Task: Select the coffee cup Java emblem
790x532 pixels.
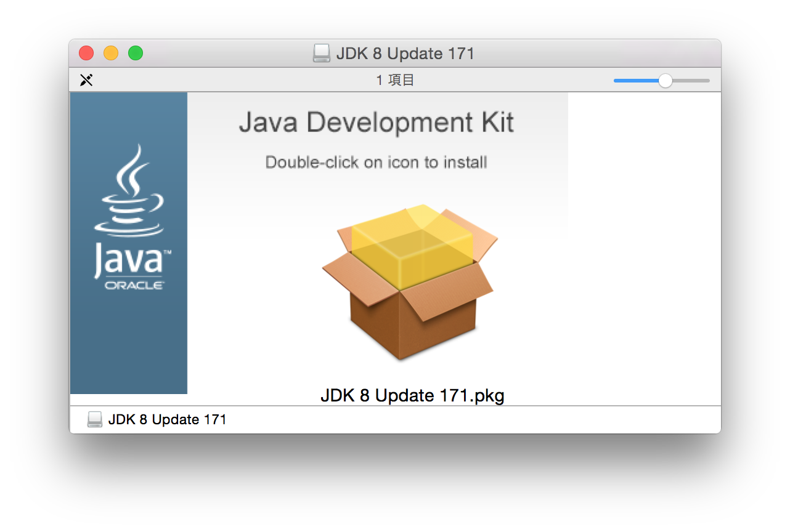Action: click(x=131, y=197)
